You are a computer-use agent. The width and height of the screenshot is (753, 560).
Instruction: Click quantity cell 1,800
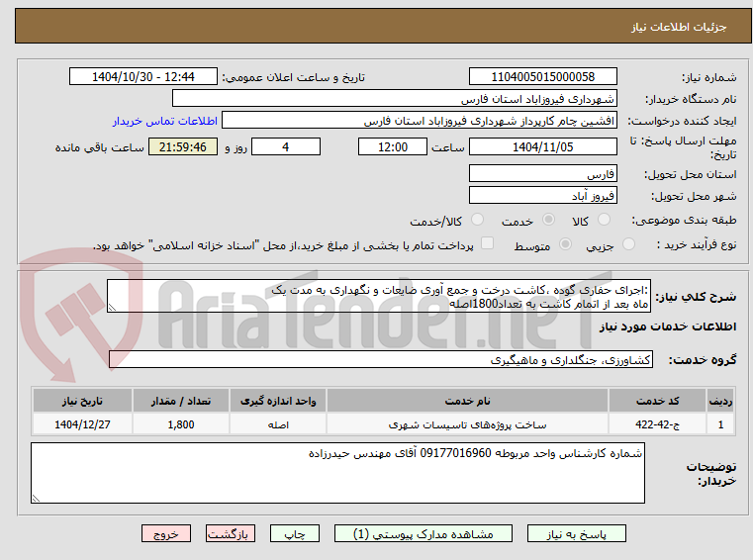tap(181, 424)
